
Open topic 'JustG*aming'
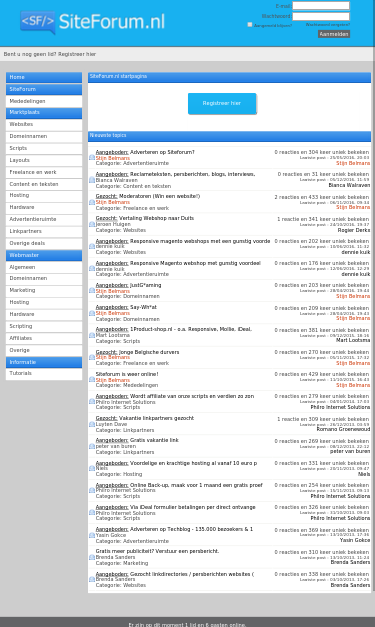tap(128, 285)
